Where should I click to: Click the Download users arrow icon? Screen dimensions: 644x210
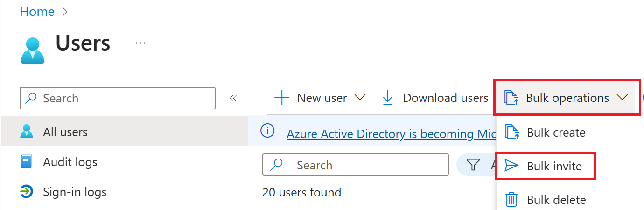coord(387,98)
